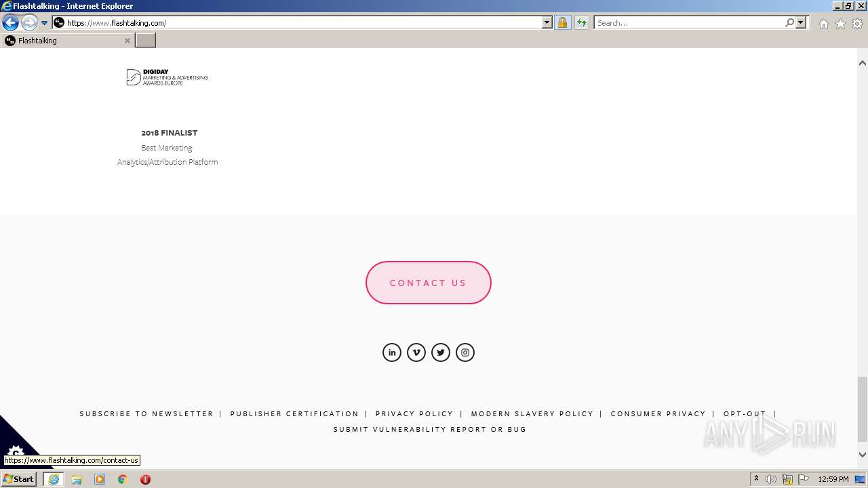868x488 pixels.
Task: Open Publisher Certification link
Action: pos(294,413)
